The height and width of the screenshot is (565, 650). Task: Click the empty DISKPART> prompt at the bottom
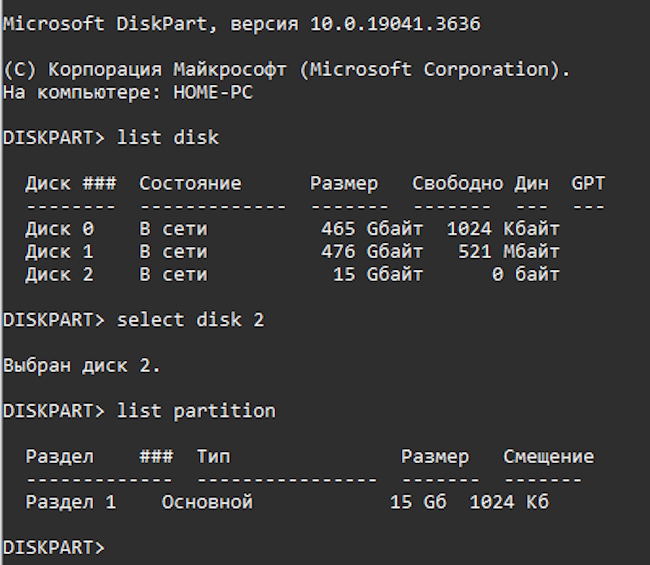click(x=54, y=548)
